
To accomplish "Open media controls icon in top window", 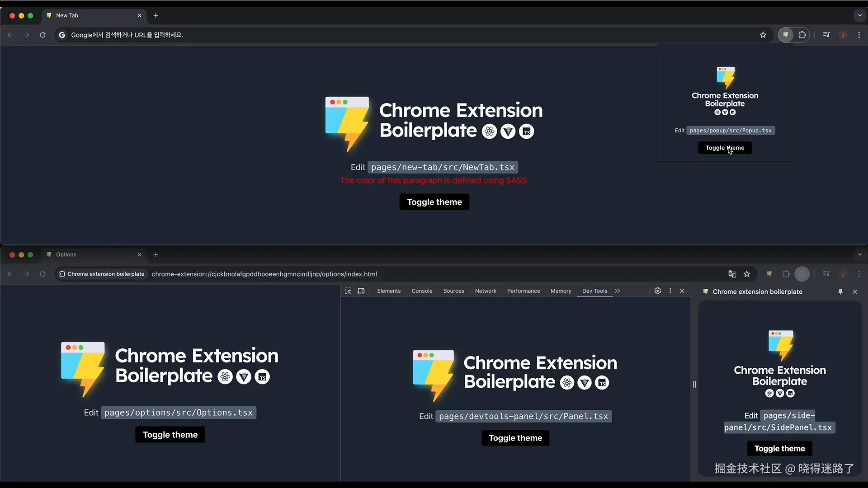I will pos(826,35).
